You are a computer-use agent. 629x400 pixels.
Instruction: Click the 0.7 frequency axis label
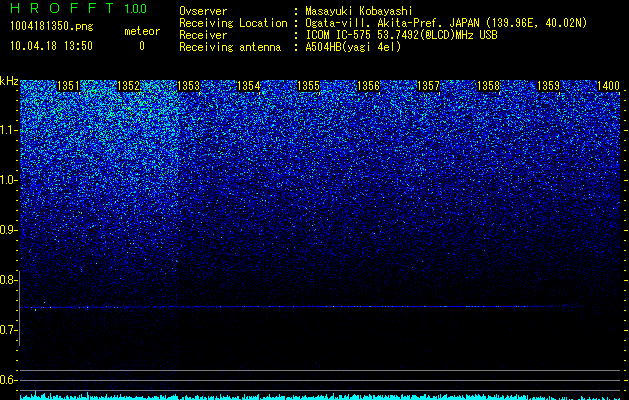(x=9, y=330)
